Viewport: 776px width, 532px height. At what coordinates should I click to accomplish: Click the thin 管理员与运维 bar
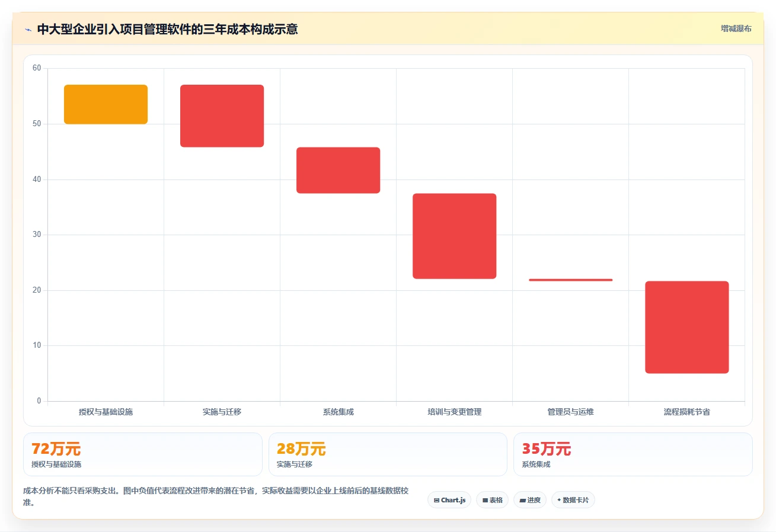(x=570, y=280)
